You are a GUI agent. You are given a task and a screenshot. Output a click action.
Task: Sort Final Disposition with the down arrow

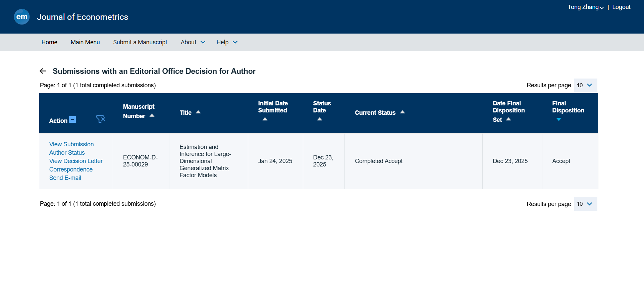[559, 119]
